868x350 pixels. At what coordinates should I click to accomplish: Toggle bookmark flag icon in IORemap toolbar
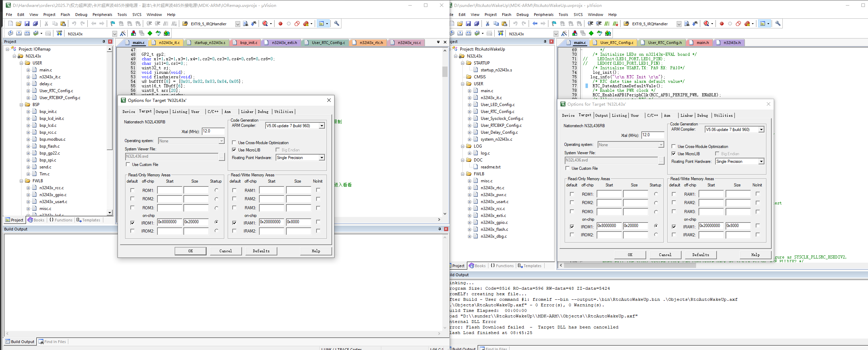(x=113, y=24)
